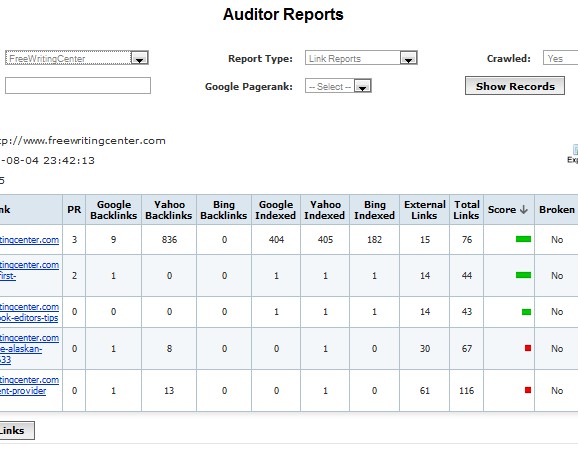Click the green score bar in row with 76 total links
Image resolution: width=578 pixels, height=451 pixels.
pos(523,239)
